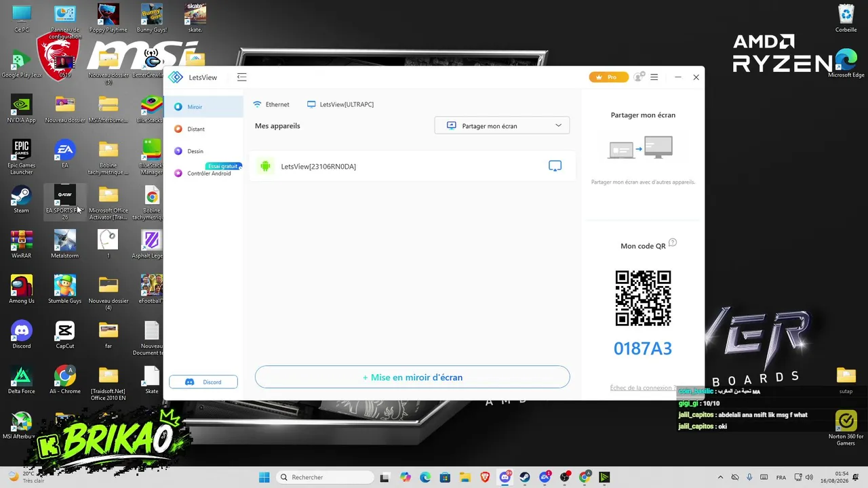Click the Partager mon écran illustration
Image resolution: width=868 pixels, height=488 pixels.
pos(641,148)
